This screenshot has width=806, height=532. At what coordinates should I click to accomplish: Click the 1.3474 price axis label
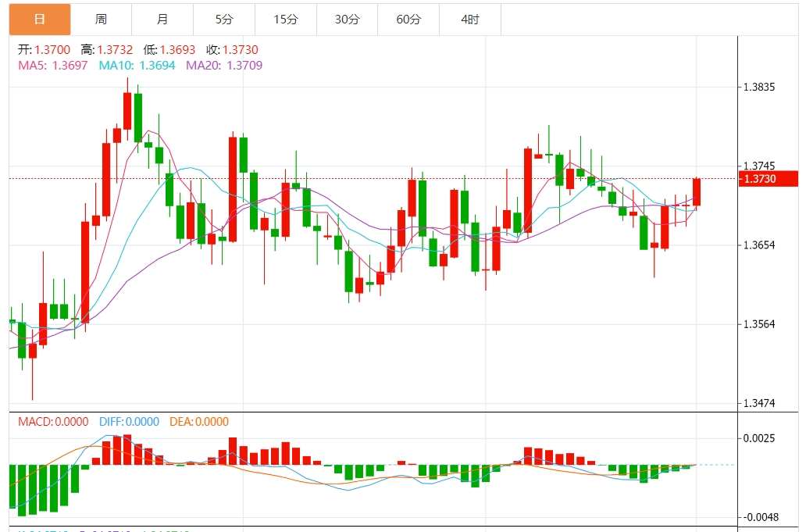click(x=759, y=404)
